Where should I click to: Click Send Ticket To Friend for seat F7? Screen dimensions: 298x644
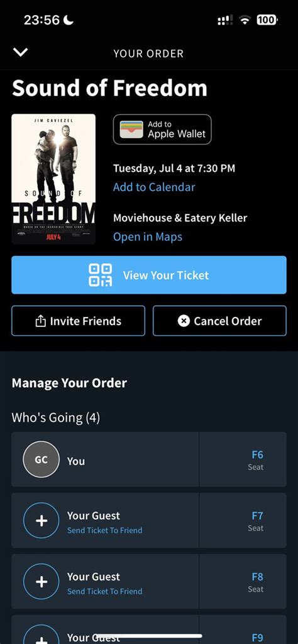coord(104,530)
